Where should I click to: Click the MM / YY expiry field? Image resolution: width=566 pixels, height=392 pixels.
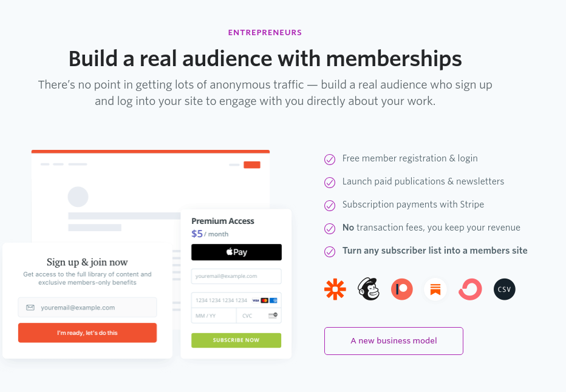click(x=214, y=316)
